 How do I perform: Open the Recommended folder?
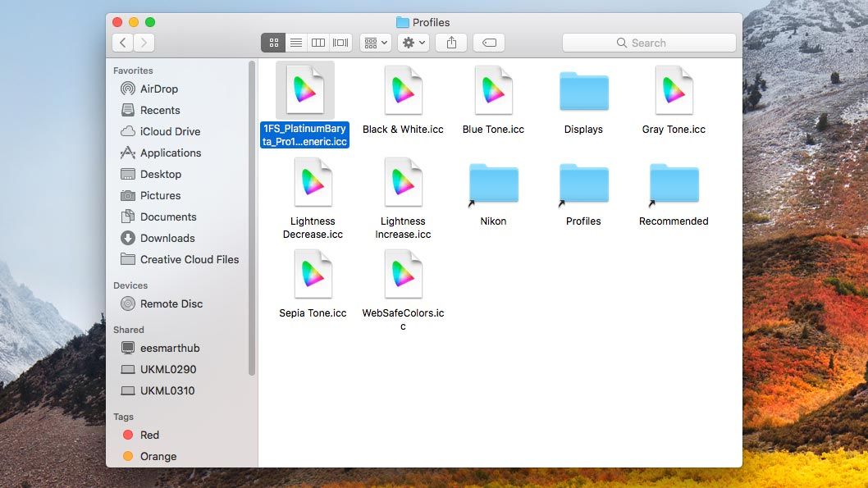pyautogui.click(x=673, y=183)
